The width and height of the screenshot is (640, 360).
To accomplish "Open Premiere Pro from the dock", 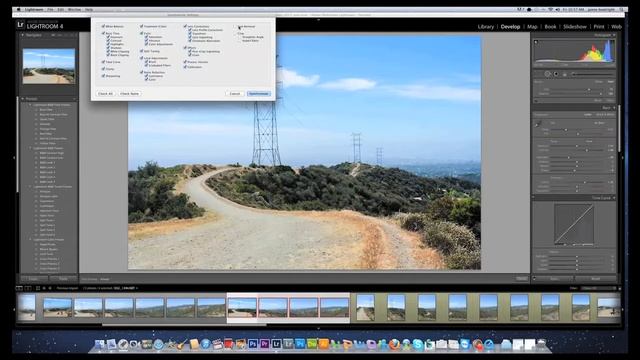I will [x=264, y=344].
